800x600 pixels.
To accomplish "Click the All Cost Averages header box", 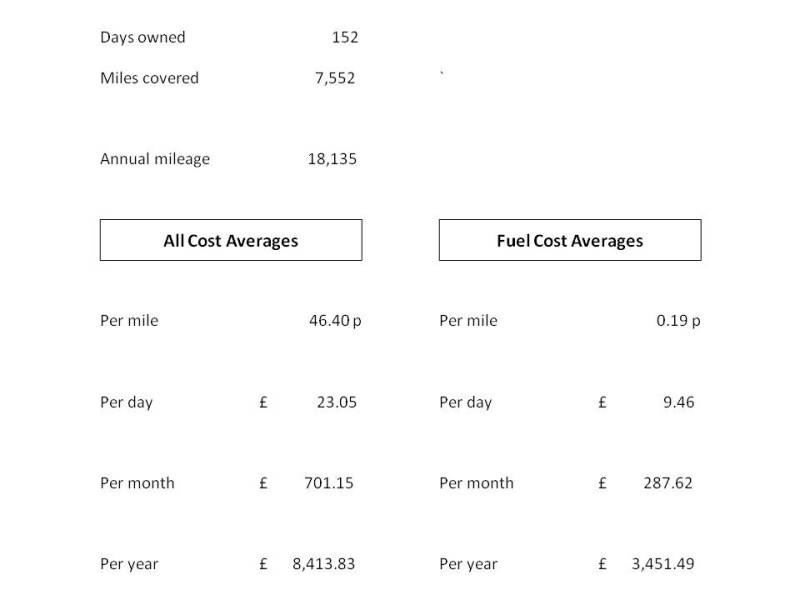I will (x=231, y=240).
